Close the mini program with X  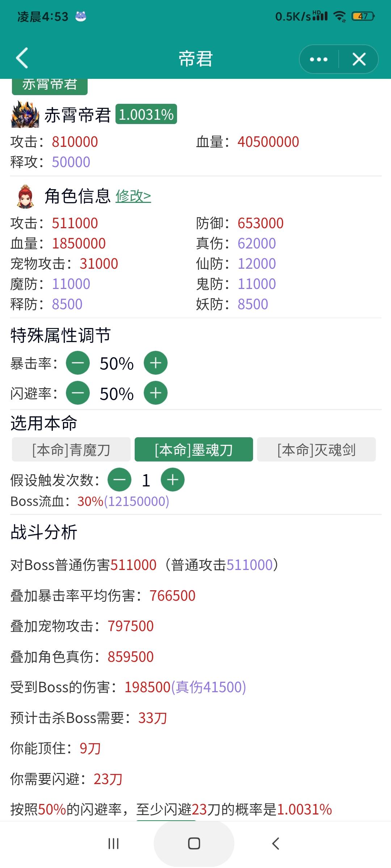click(x=359, y=59)
